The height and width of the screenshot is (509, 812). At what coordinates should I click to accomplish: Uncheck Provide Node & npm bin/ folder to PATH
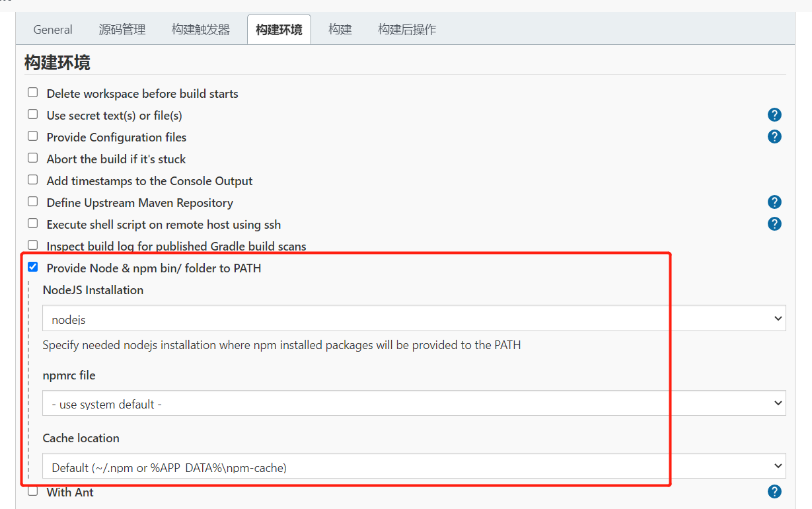pyautogui.click(x=33, y=268)
